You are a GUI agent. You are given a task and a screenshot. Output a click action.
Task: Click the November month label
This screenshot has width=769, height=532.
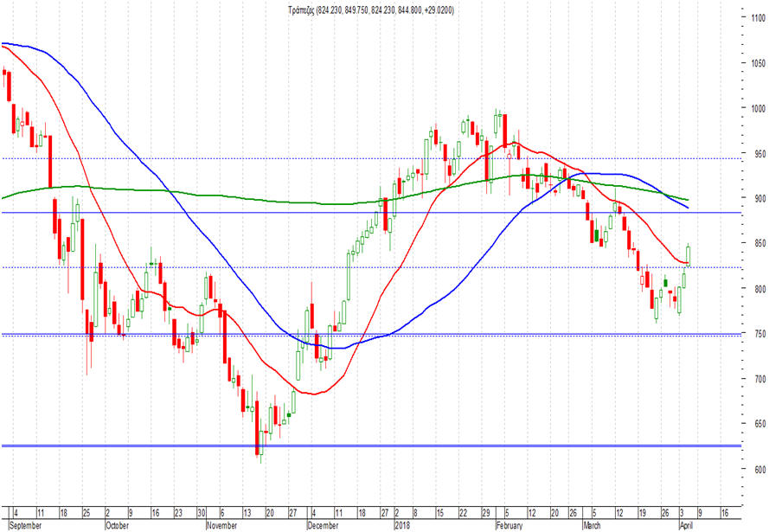tap(221, 526)
